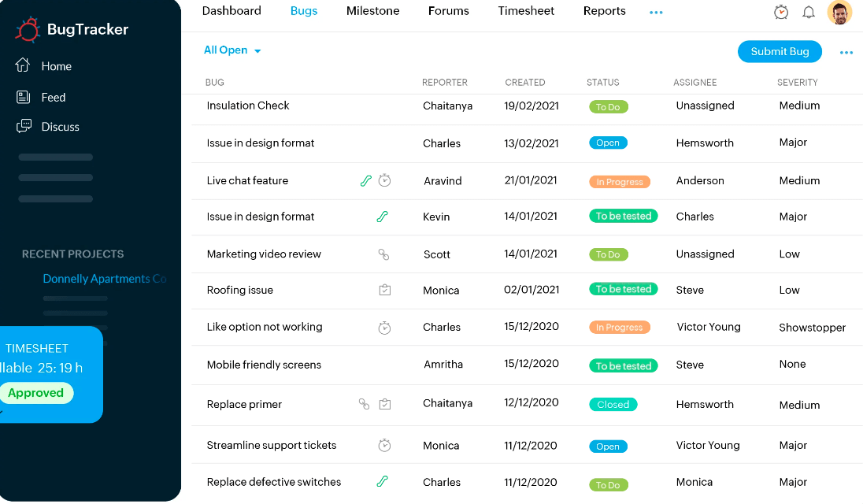
Task: Click link icon on Marketing video review row
Action: pos(384,254)
